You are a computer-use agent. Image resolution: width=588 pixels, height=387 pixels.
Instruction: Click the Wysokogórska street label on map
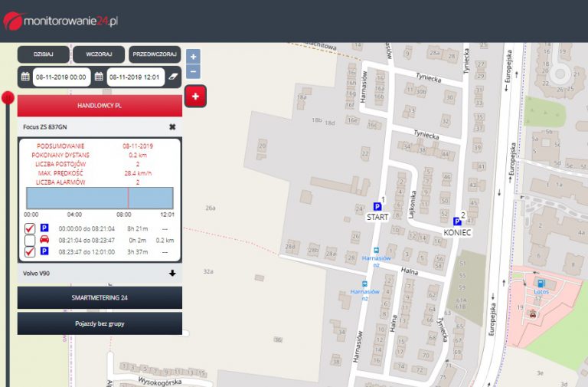coord(160,382)
